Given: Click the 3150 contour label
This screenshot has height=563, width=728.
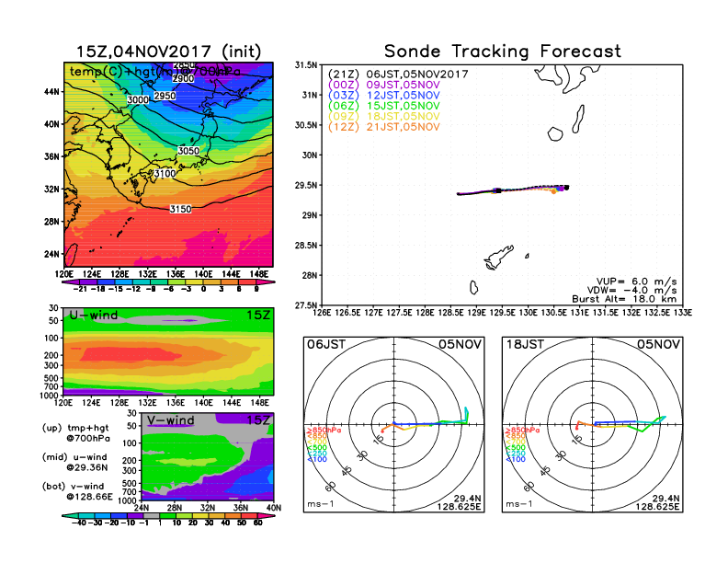Looking at the screenshot, I should click(180, 209).
